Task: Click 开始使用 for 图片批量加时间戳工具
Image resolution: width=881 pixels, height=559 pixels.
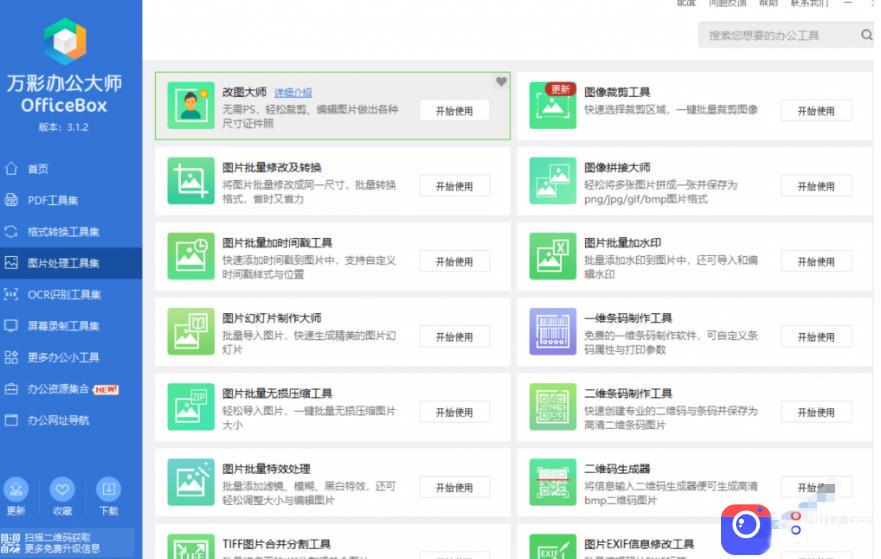Action: (x=454, y=261)
